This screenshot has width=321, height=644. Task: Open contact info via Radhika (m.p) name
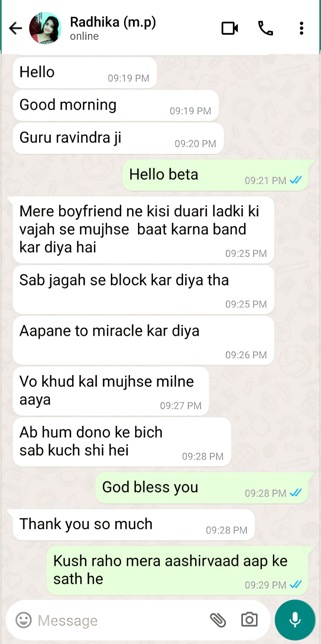click(113, 22)
